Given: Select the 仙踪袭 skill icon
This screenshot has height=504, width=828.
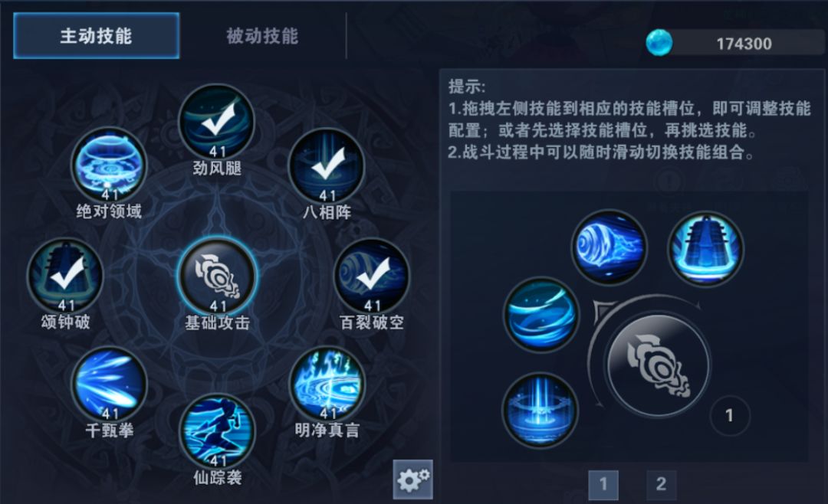Looking at the screenshot, I should point(217,432).
